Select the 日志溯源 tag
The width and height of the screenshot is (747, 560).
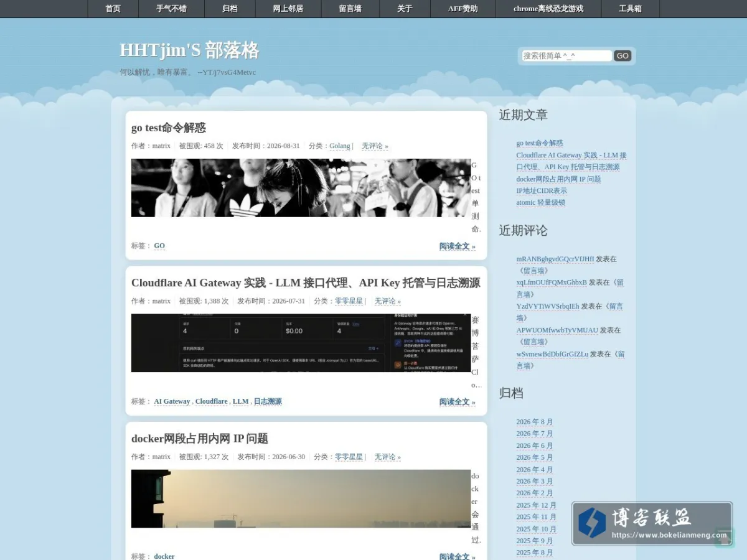click(268, 401)
